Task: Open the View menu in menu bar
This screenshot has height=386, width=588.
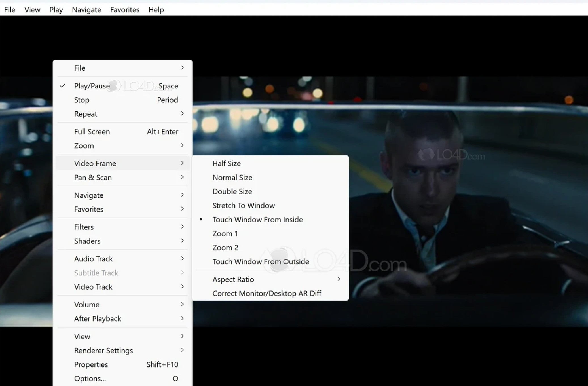Action: tap(32, 10)
